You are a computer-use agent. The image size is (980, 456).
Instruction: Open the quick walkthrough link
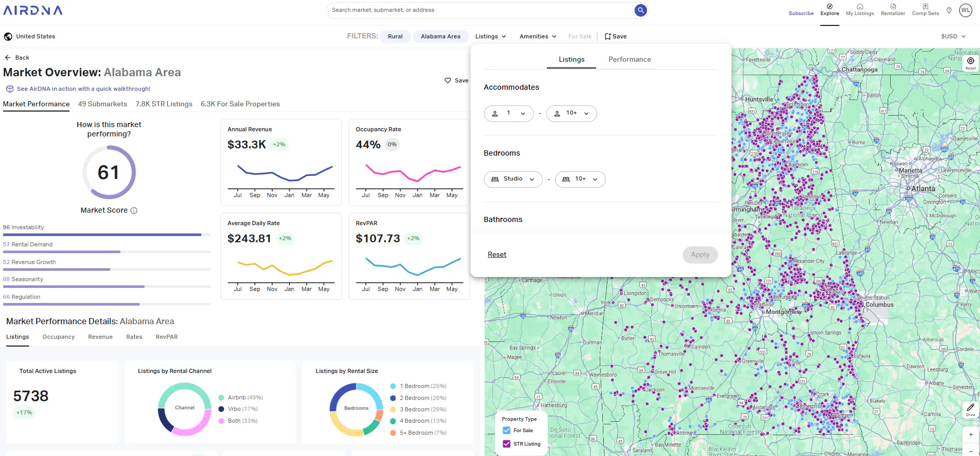[83, 89]
